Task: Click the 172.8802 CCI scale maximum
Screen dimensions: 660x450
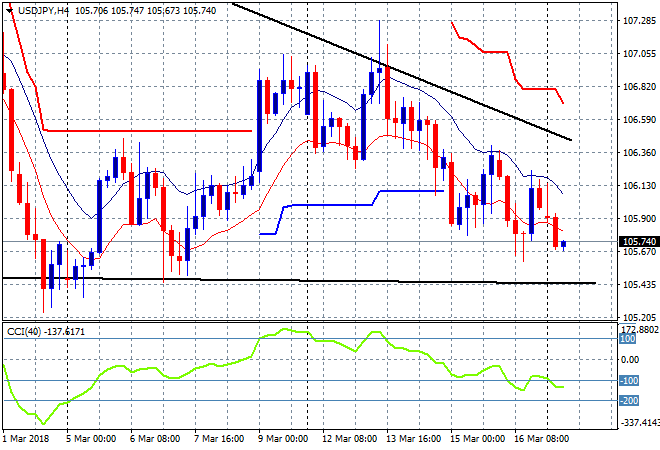Action: click(640, 329)
